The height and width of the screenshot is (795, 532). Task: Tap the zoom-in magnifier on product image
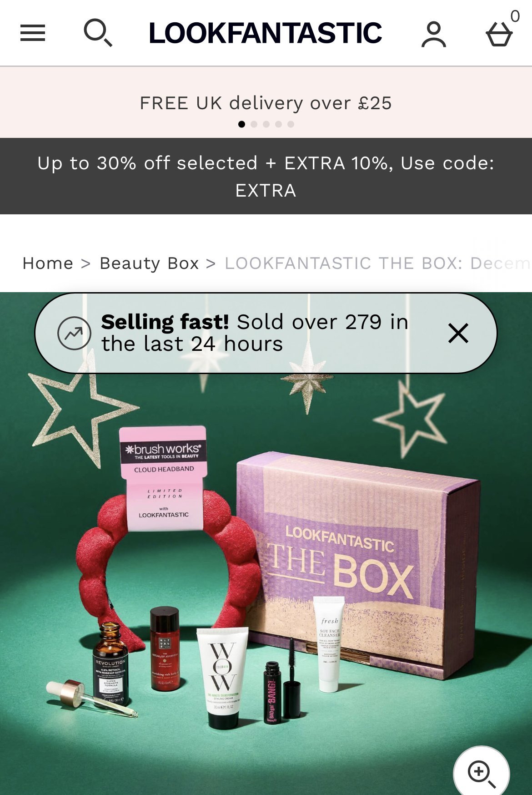tap(482, 773)
